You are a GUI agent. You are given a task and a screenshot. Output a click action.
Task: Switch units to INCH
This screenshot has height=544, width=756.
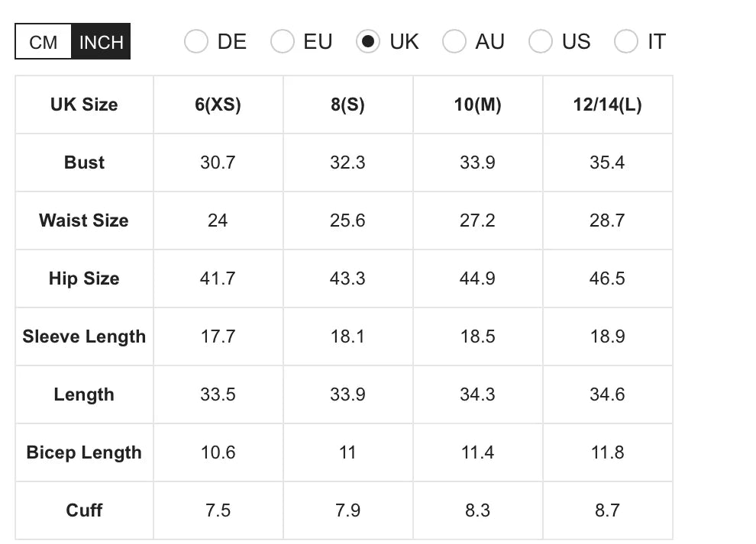tap(101, 42)
